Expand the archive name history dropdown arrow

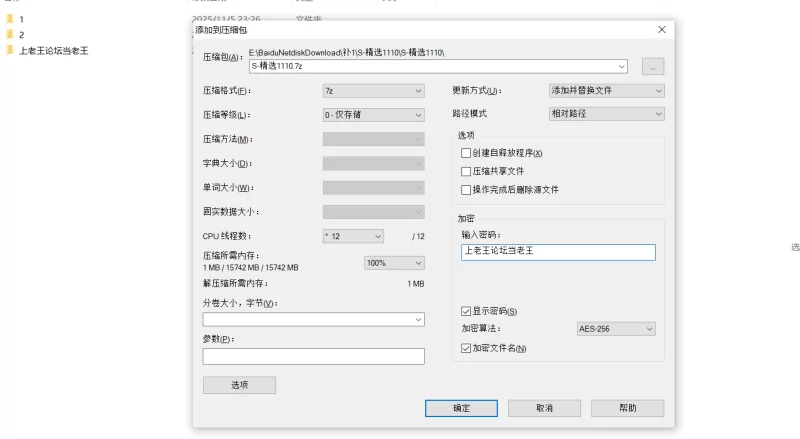621,66
